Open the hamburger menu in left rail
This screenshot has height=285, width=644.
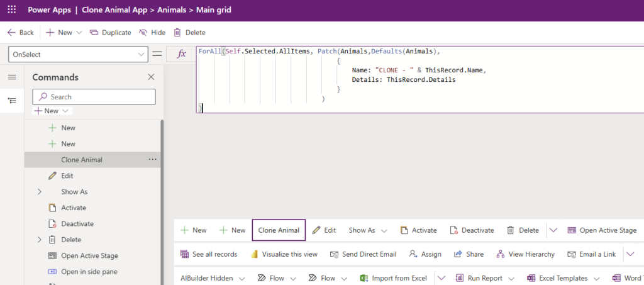[x=12, y=77]
